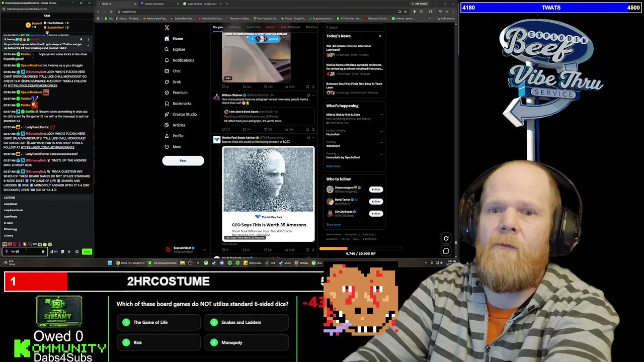Follow Benji Taylor account
This screenshot has width=644, height=362.
click(376, 201)
